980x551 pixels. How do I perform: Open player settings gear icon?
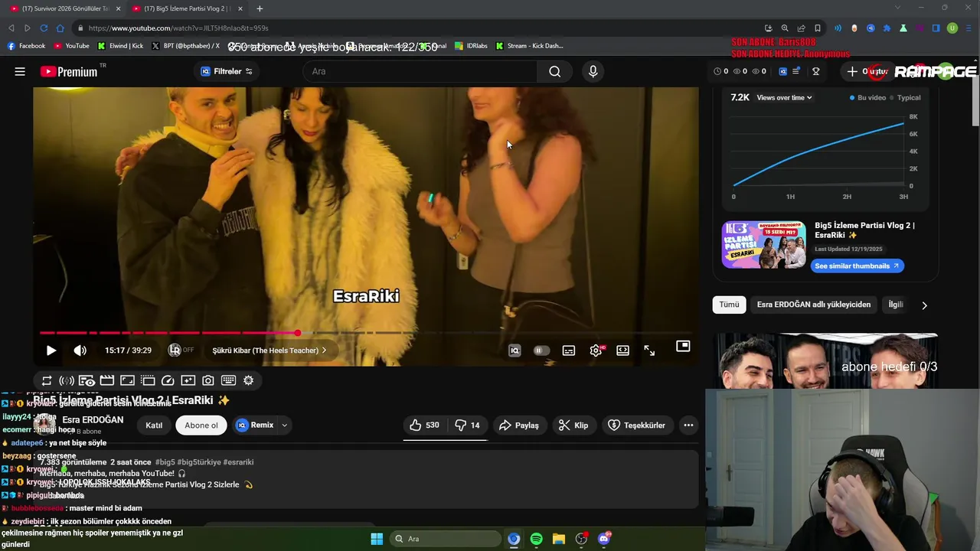(x=596, y=350)
